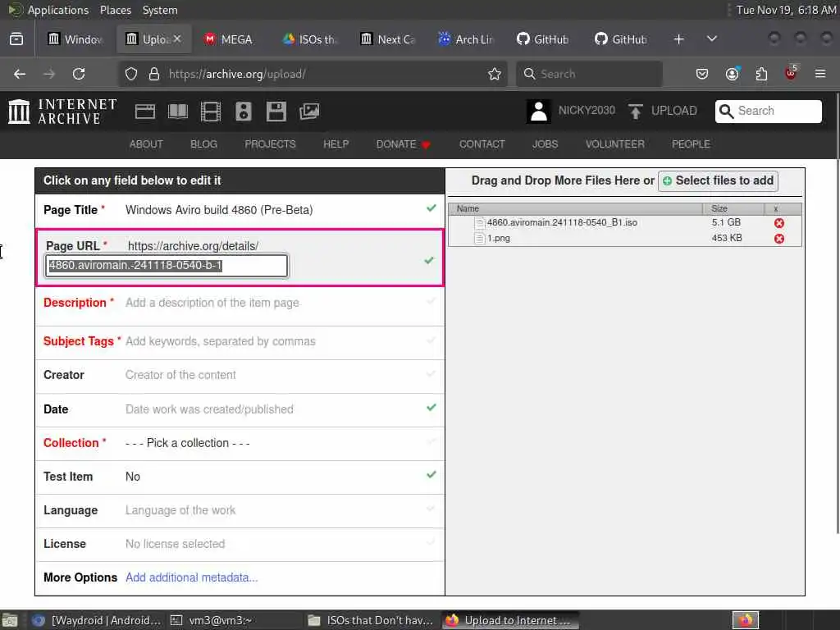This screenshot has width=840, height=630.
Task: Open the HELP nav item
Action: (336, 144)
